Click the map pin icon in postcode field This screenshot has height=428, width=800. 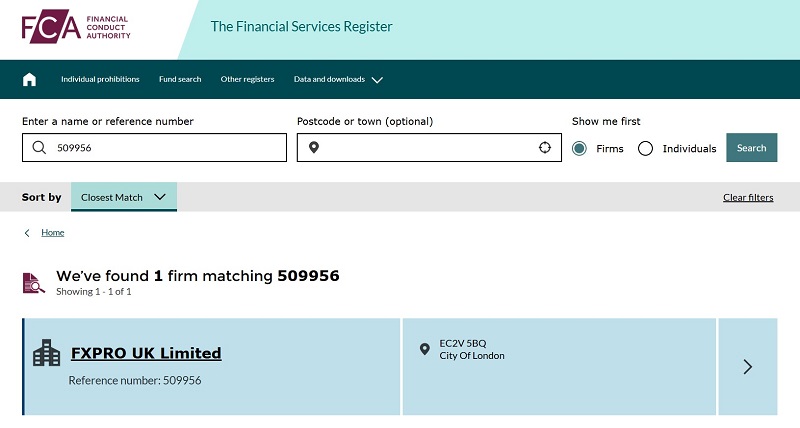tap(313, 148)
